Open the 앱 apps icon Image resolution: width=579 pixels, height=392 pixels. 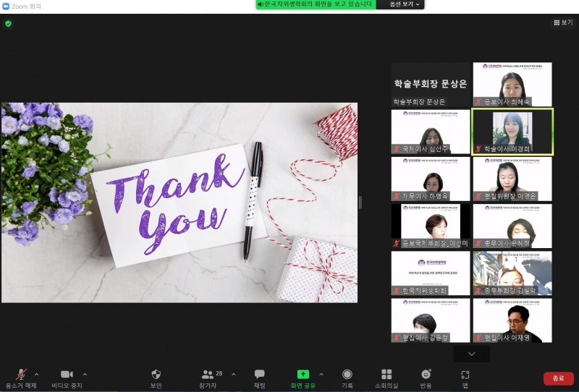[465, 375]
